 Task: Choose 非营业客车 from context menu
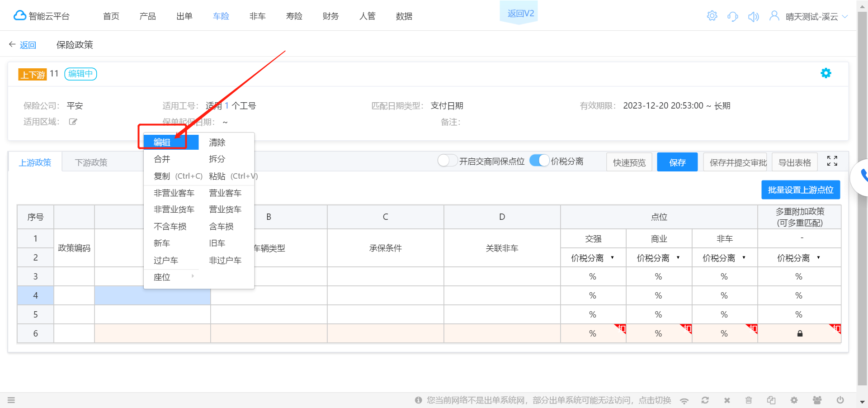(174, 193)
